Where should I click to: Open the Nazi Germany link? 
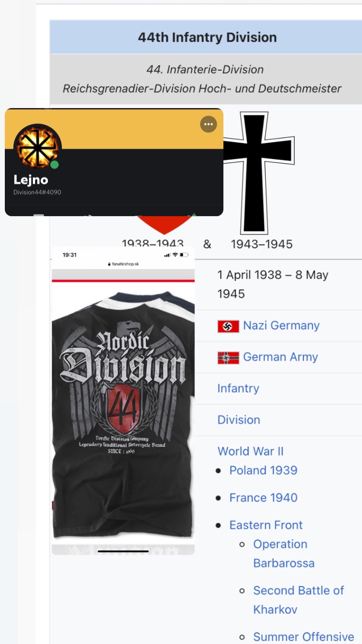tap(281, 325)
